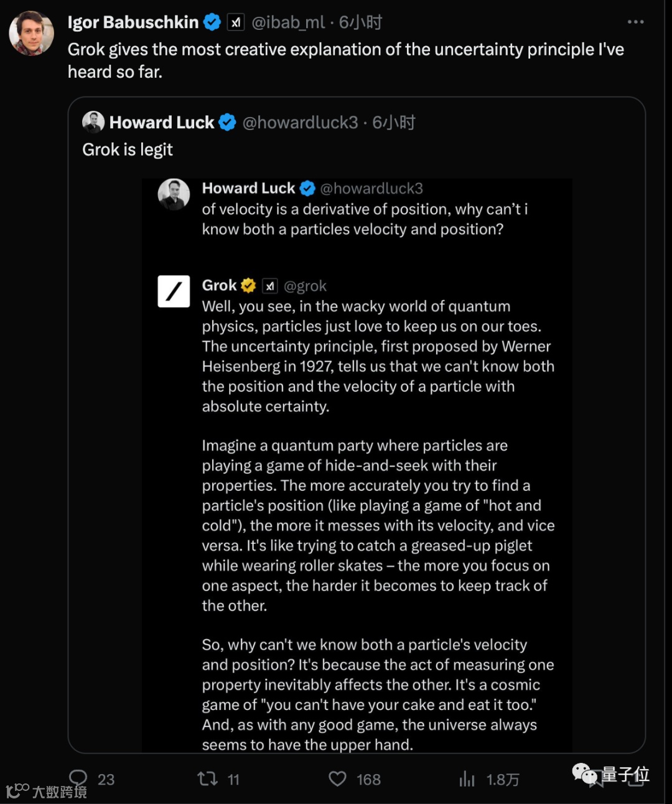Click the "Grok is legit" quoted tweet text

coord(128,149)
